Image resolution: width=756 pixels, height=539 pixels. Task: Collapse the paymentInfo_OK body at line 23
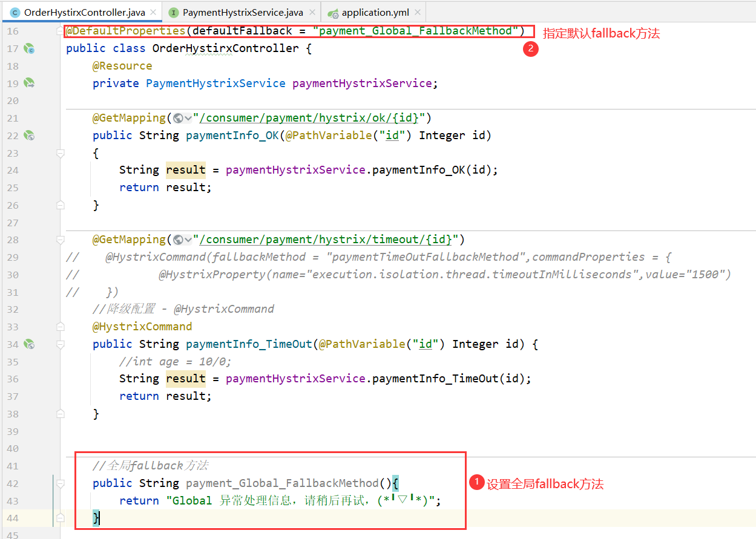pyautogui.click(x=60, y=154)
